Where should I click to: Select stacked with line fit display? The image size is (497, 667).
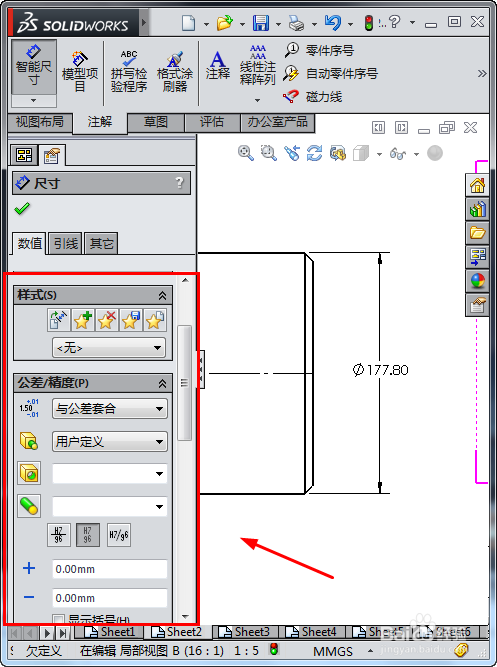tap(58, 535)
